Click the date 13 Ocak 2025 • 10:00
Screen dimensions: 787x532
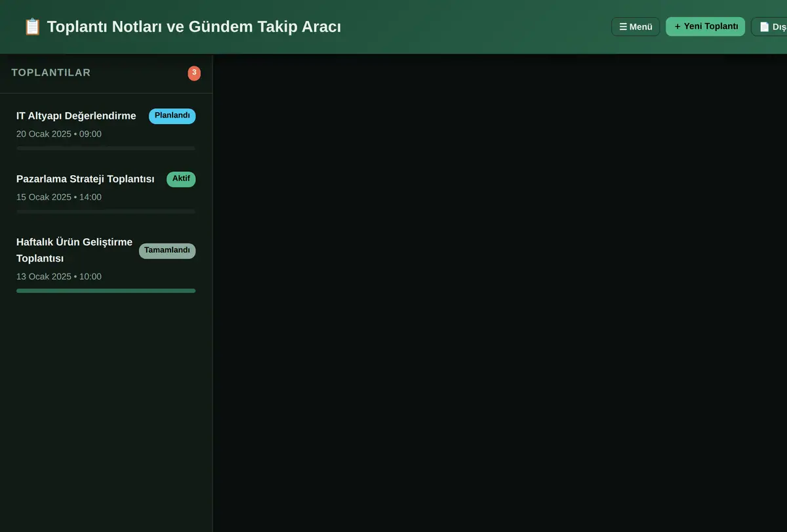click(x=59, y=276)
